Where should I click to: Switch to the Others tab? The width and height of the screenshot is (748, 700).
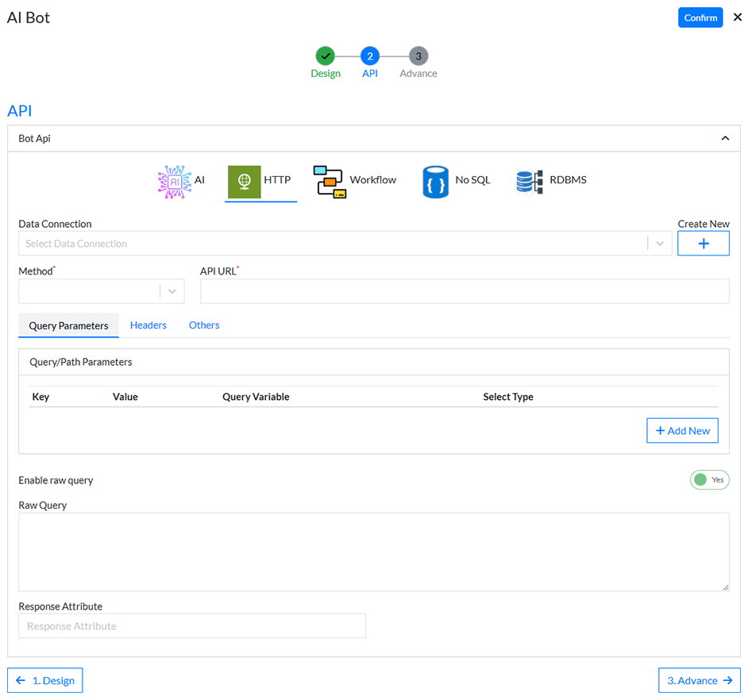204,325
